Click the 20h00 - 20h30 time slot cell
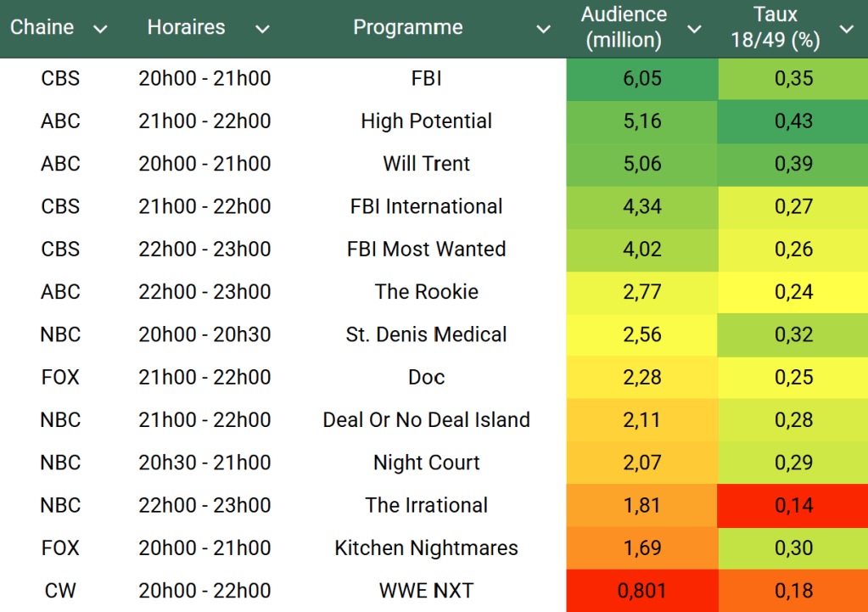868x612 pixels. coord(204,334)
